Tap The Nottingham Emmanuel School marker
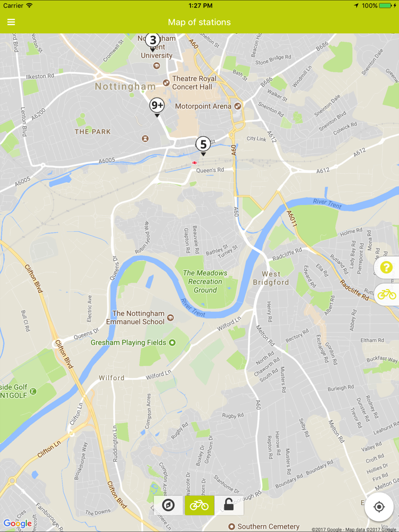 pos(170,318)
